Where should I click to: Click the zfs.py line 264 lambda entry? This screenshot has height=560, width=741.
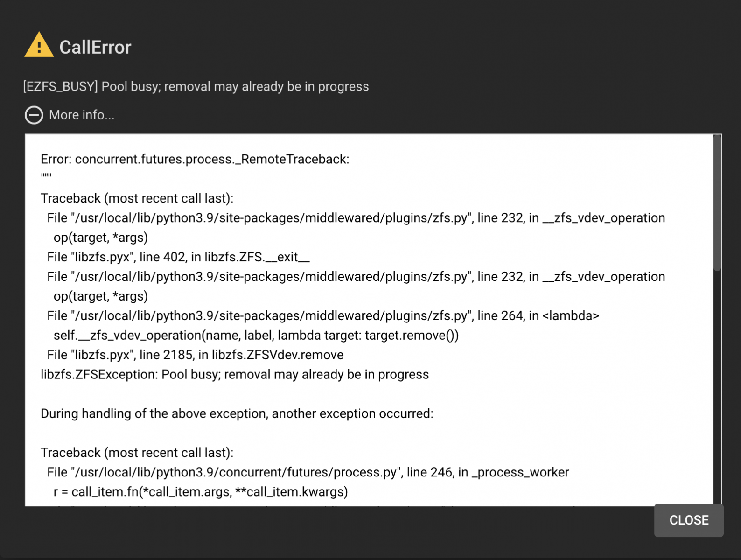(x=323, y=316)
